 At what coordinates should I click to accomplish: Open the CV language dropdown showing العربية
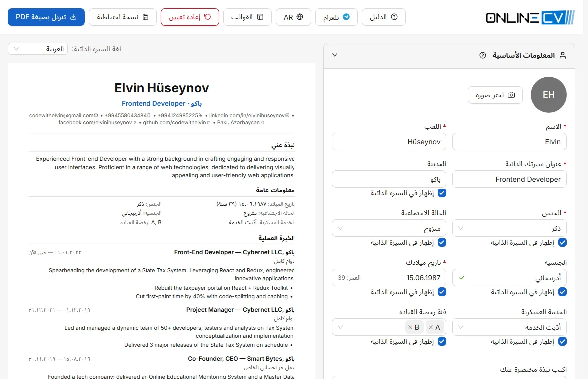coord(38,49)
